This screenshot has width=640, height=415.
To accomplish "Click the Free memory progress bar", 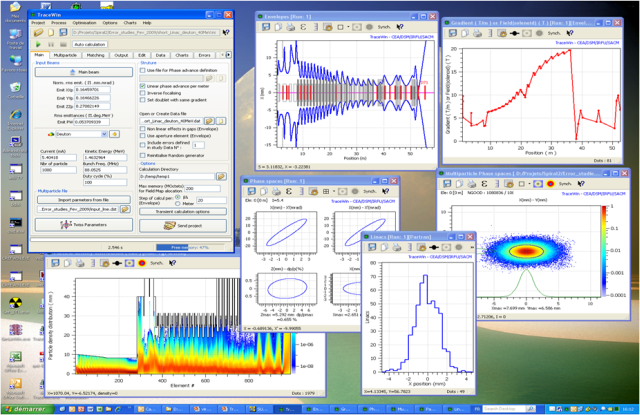I will point(190,247).
